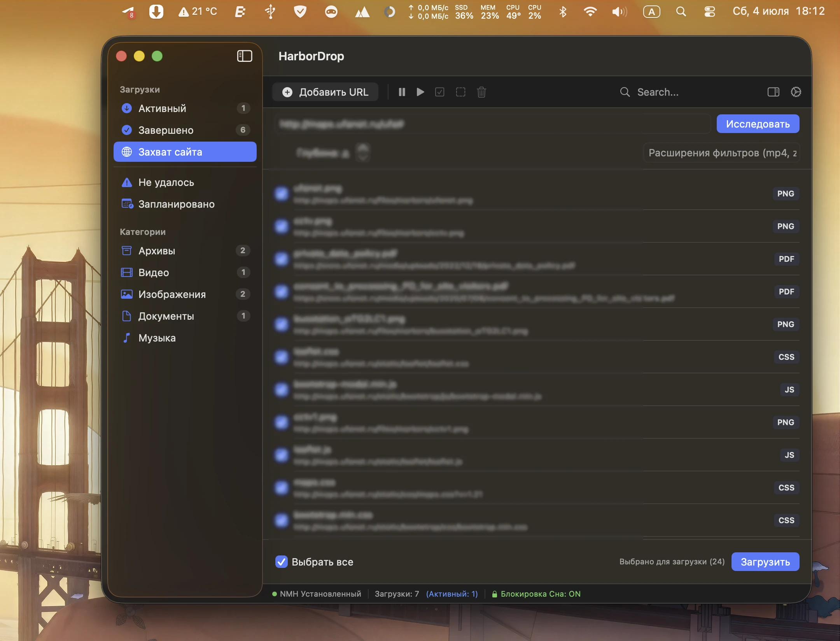Click Добавить URL button
The image size is (840, 641).
click(x=325, y=92)
